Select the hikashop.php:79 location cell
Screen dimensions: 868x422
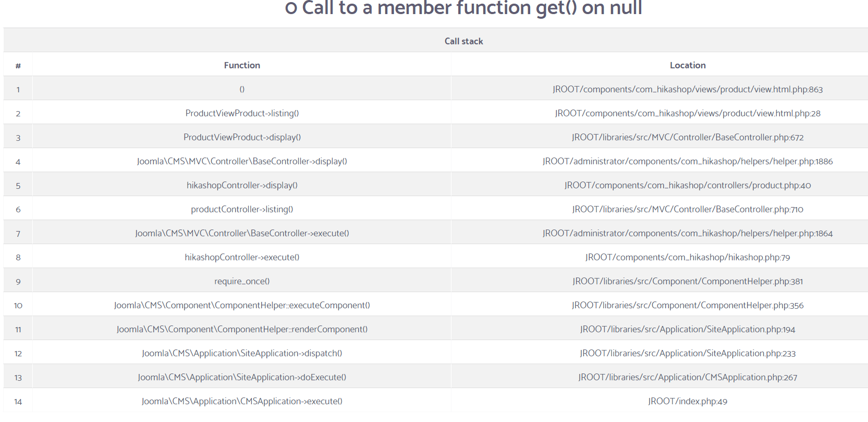point(688,257)
